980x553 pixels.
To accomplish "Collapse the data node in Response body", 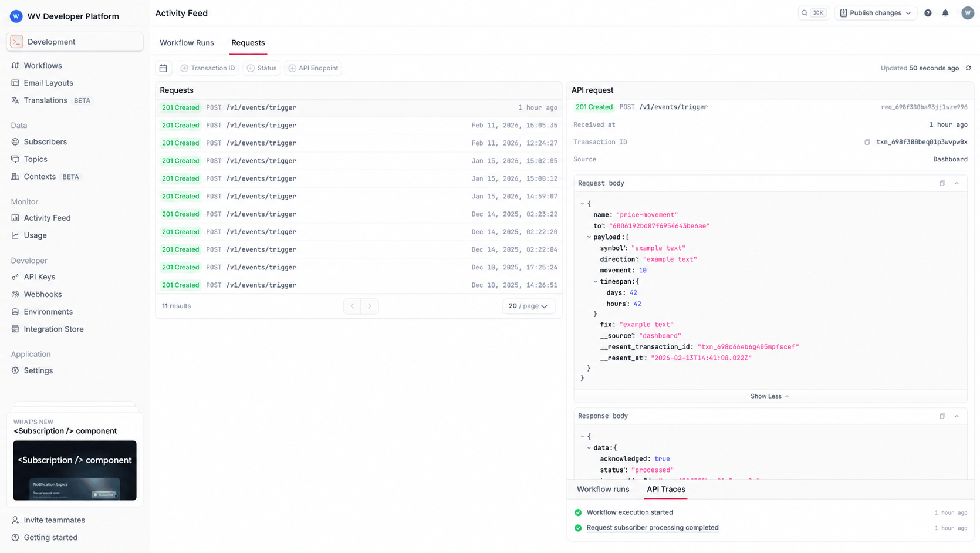I will tap(589, 448).
